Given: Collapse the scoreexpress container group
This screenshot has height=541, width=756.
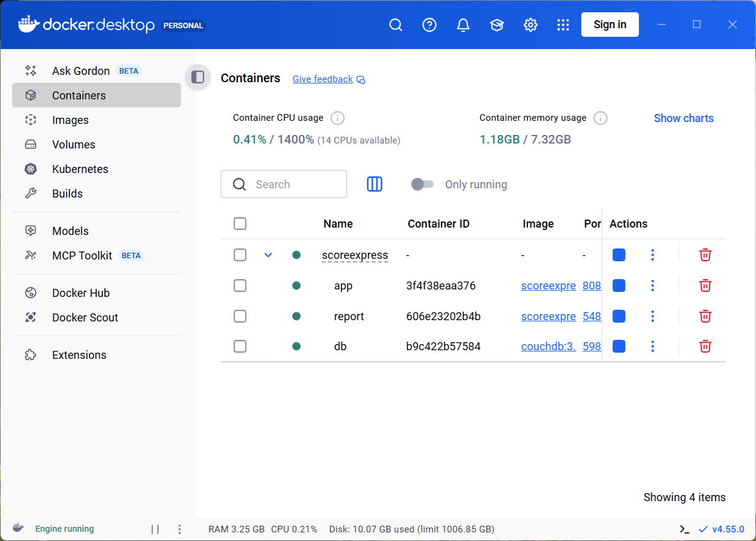Looking at the screenshot, I should [268, 255].
